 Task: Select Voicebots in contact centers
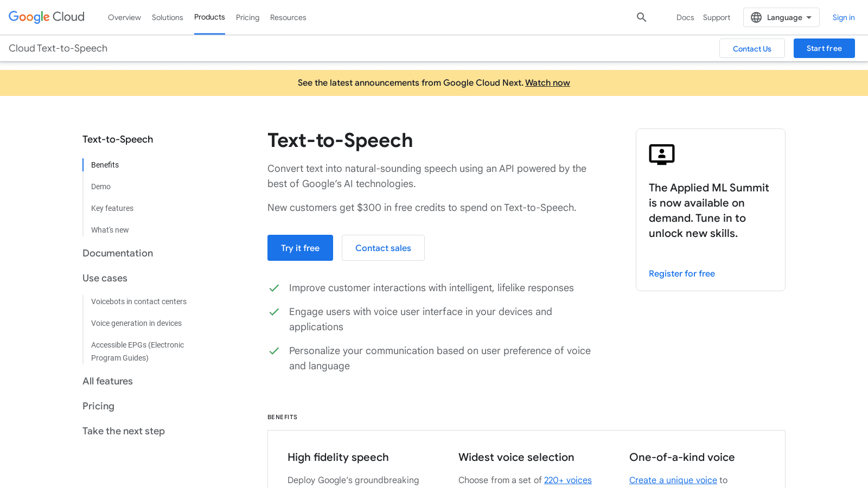139,301
